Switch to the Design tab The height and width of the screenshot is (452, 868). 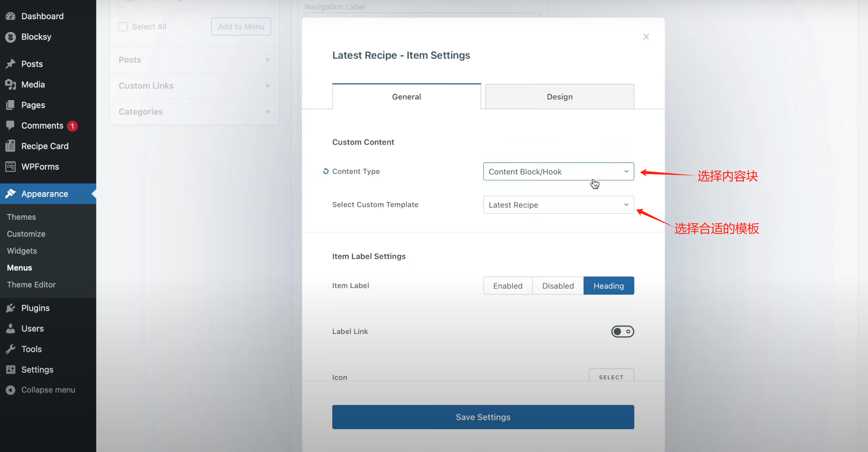click(x=559, y=96)
